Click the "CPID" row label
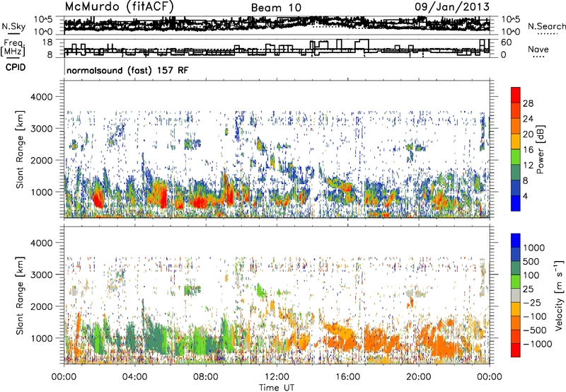This screenshot has height=392, width=566. click(16, 67)
